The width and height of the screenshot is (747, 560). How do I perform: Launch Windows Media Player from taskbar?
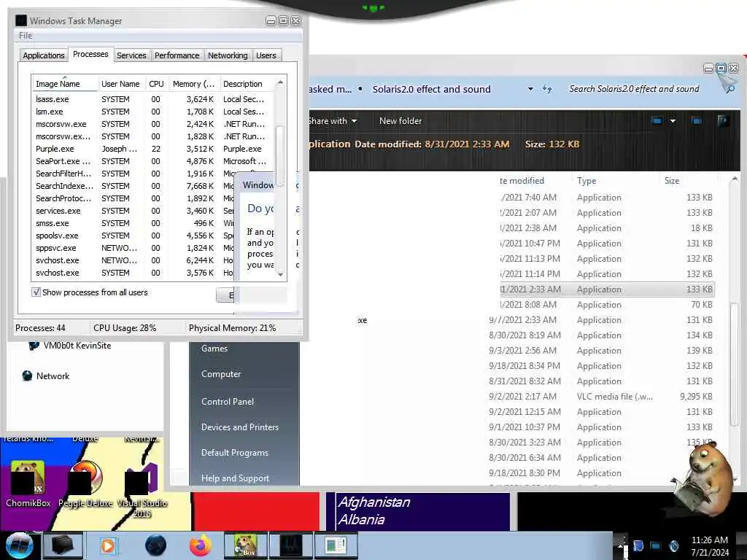[108, 545]
